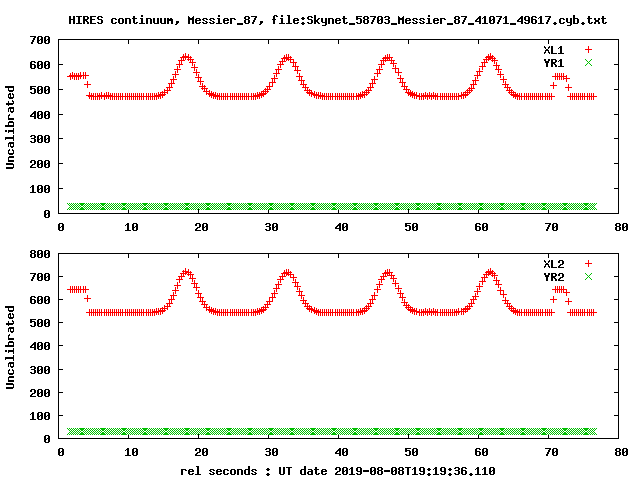The width and height of the screenshot is (640, 480).
Task: Click the Uncalibrated axis label of the lower plot
Action: pyautogui.click(x=10, y=347)
